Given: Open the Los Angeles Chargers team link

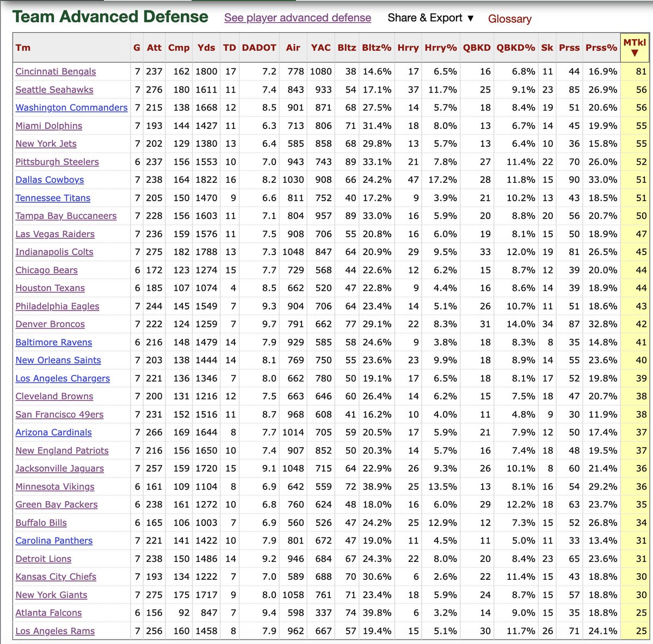Looking at the screenshot, I should pyautogui.click(x=63, y=378).
